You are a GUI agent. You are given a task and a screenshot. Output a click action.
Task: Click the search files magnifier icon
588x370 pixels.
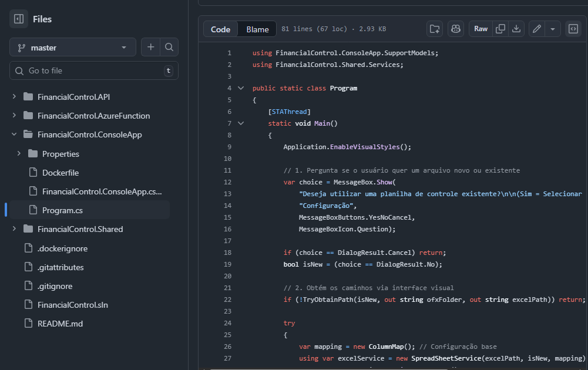point(169,47)
